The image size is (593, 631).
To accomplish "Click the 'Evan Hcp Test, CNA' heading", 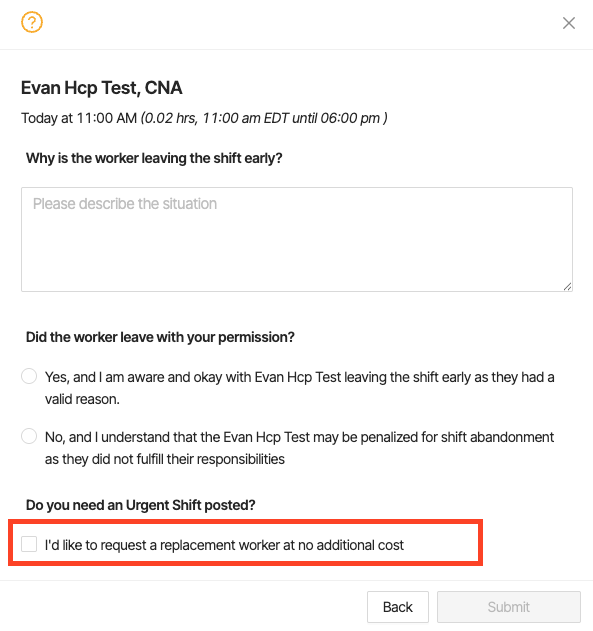I will pos(101,88).
